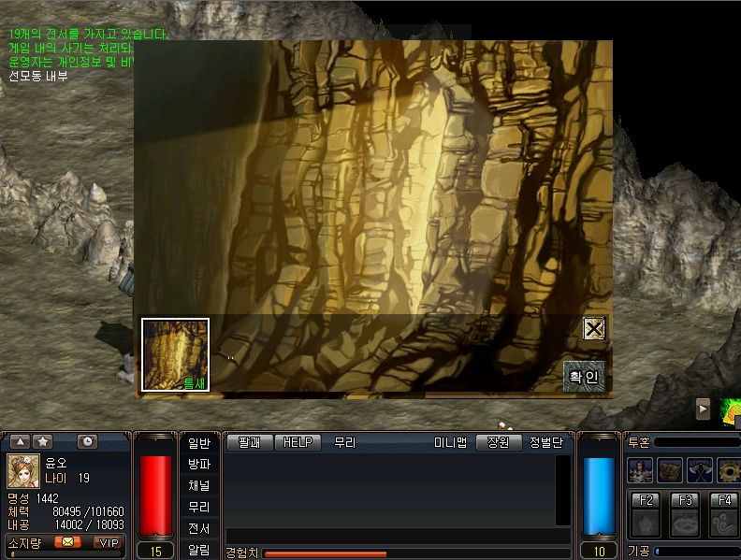Click the 나이 19 text

[x=67, y=479]
